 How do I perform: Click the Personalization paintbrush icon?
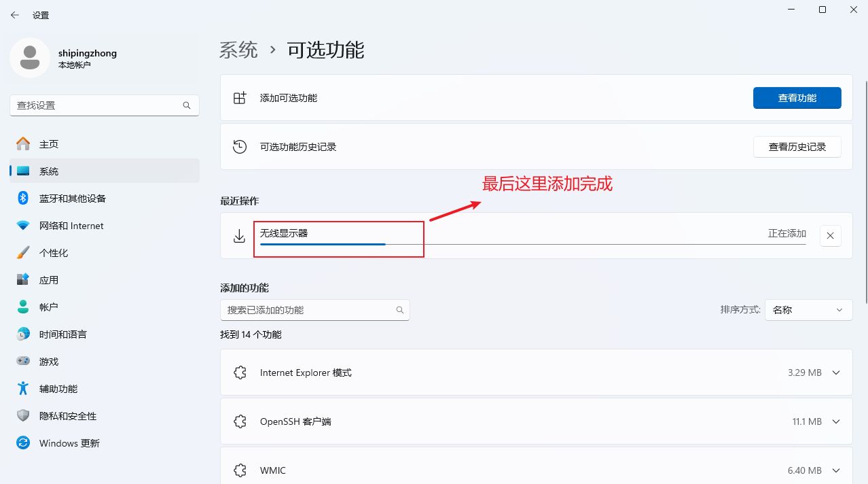[x=23, y=253]
